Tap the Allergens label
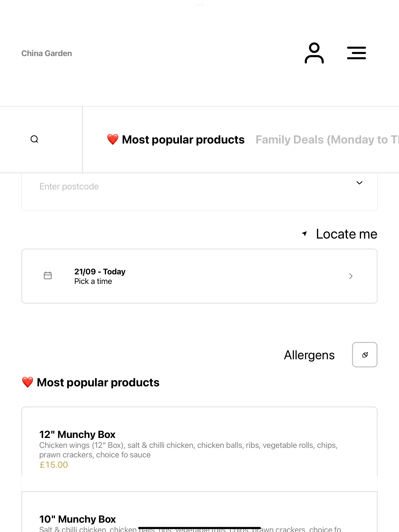The image size is (399, 532). click(x=309, y=355)
